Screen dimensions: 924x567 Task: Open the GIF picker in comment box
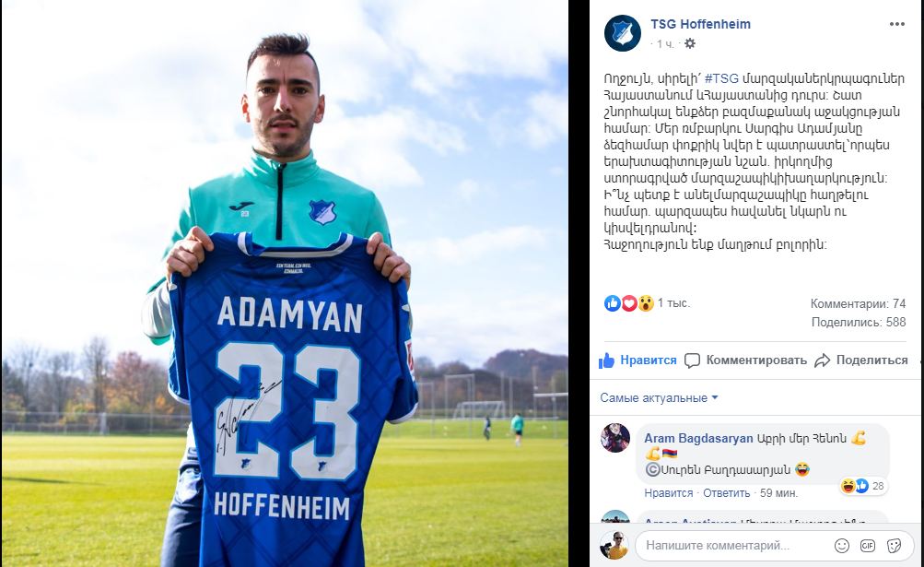point(868,546)
